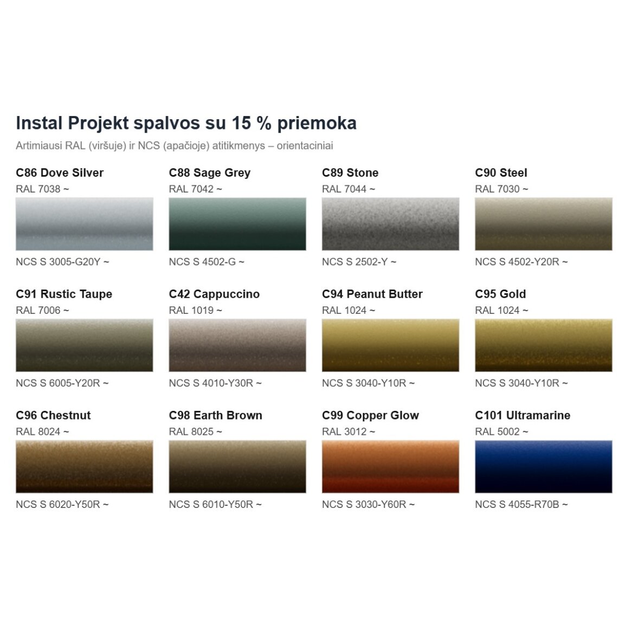Select the C91 Rustic Taupe swatch

coord(84,345)
